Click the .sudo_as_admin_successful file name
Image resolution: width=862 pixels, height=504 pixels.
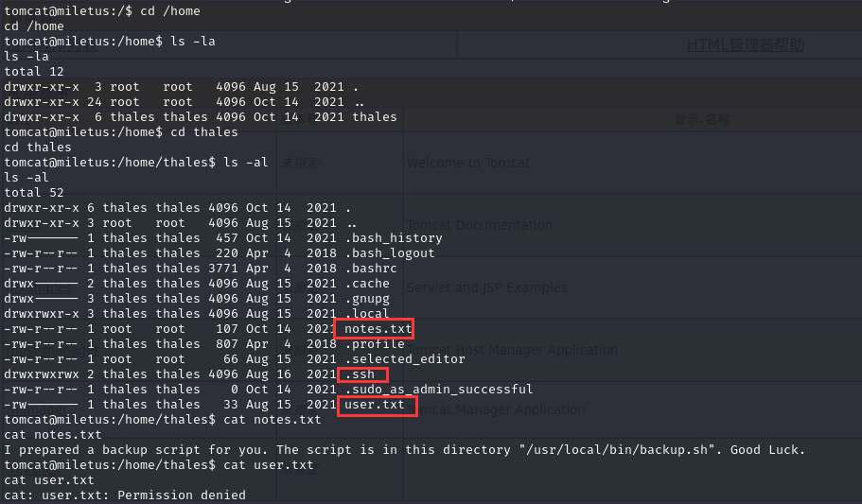[x=439, y=390]
